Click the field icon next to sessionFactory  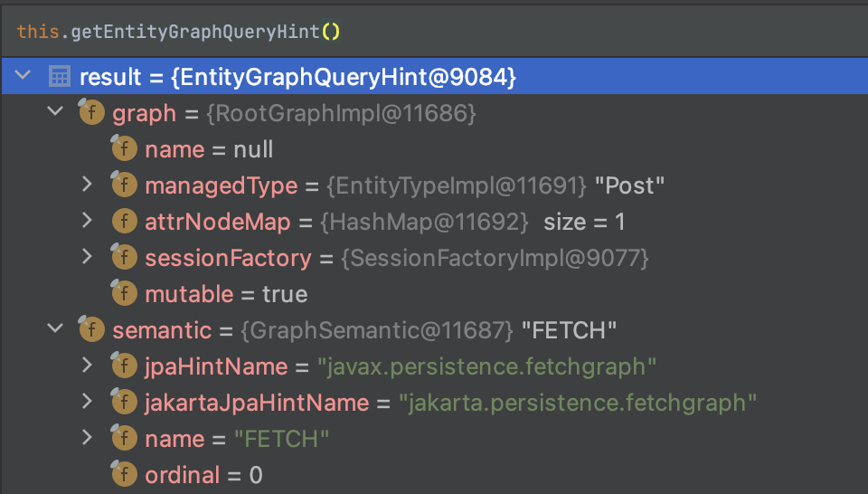[124, 258]
